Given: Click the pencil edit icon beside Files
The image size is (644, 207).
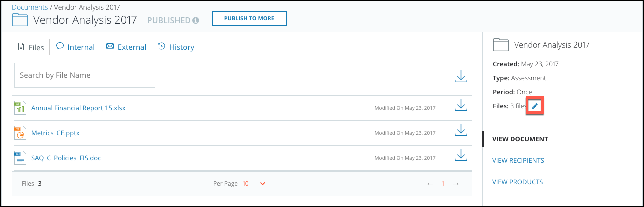Looking at the screenshot, I should pyautogui.click(x=535, y=106).
